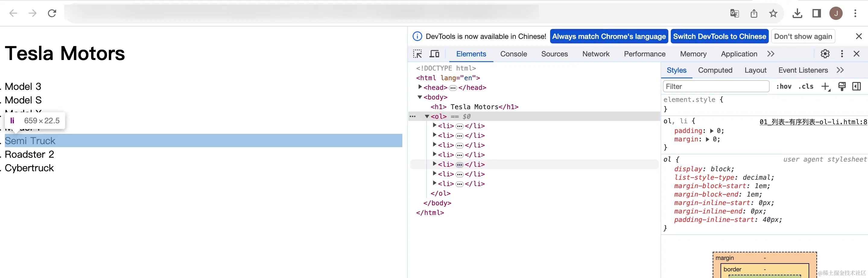Toggle the computed styles sidebar
The height and width of the screenshot is (278, 868).
pyautogui.click(x=856, y=87)
